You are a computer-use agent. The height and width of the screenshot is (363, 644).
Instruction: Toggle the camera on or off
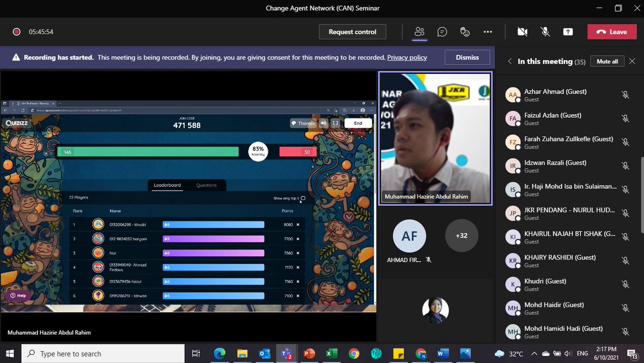point(522,32)
